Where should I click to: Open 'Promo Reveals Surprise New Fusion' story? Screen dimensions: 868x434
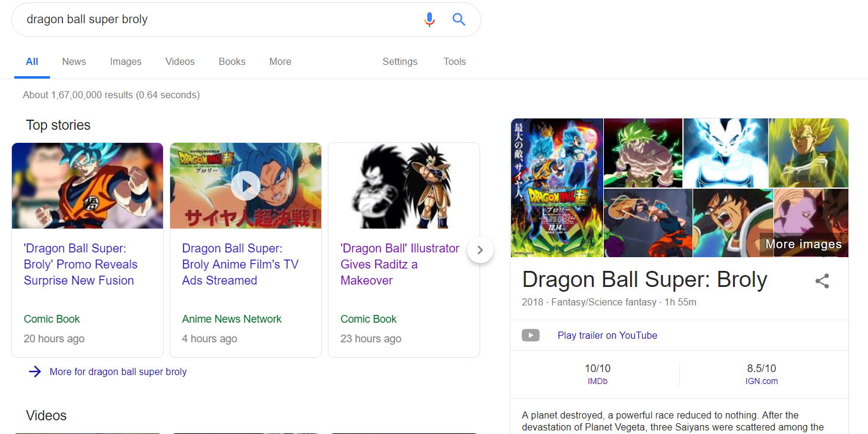click(80, 264)
